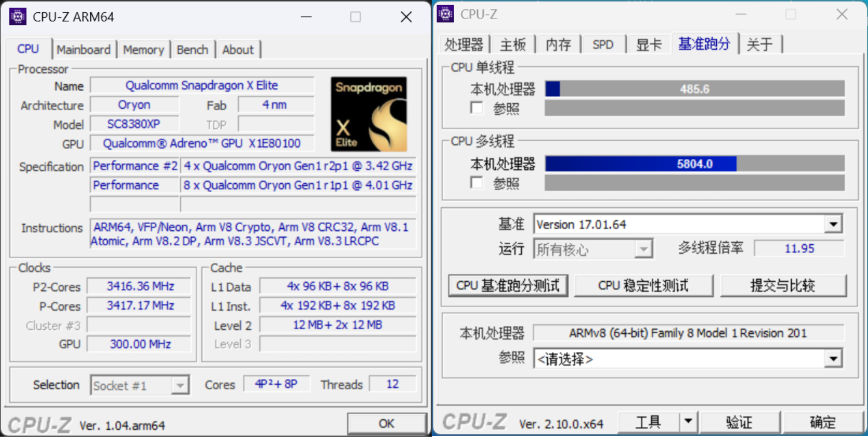Click the 多线程倍率 11.95 field
The image size is (868, 439).
pos(799,248)
